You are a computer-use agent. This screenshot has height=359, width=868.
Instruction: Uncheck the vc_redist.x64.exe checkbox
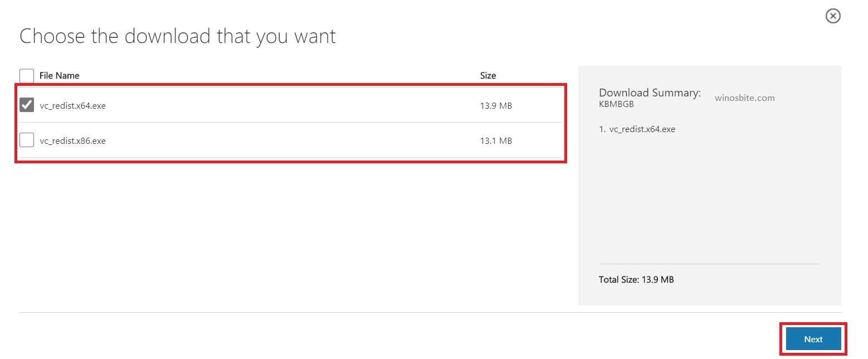[27, 105]
